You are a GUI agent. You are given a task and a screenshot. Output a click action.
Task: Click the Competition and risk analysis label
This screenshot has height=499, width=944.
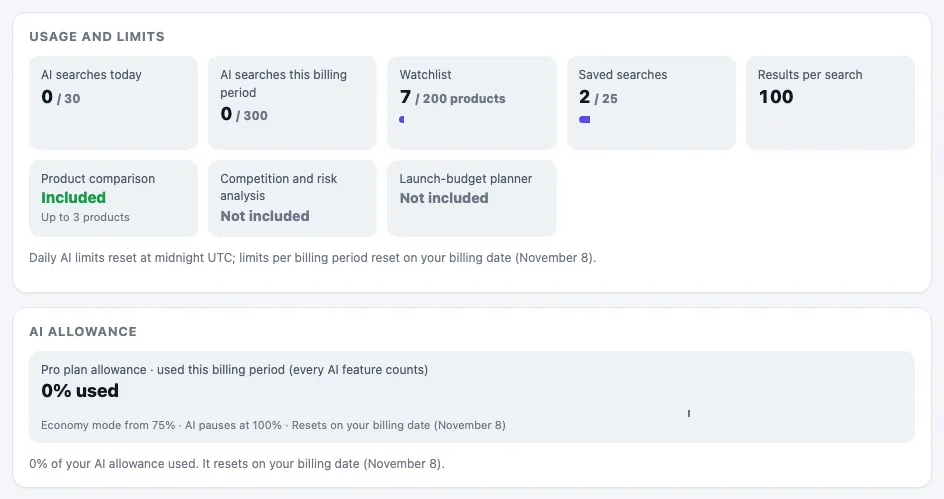278,187
